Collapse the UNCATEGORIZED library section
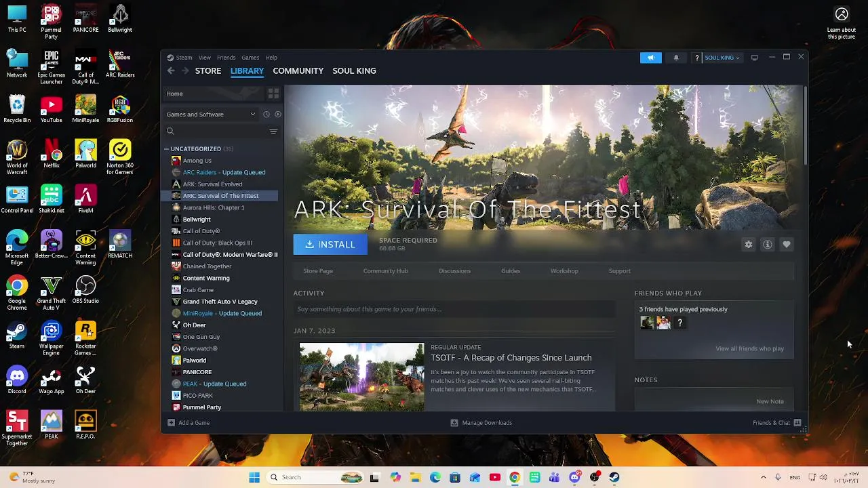Screen dimensions: 868x488 (166, 148)
